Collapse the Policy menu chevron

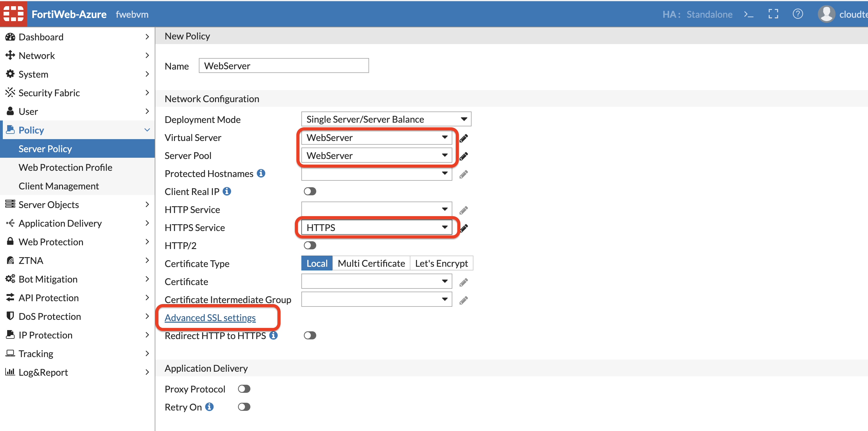147,130
